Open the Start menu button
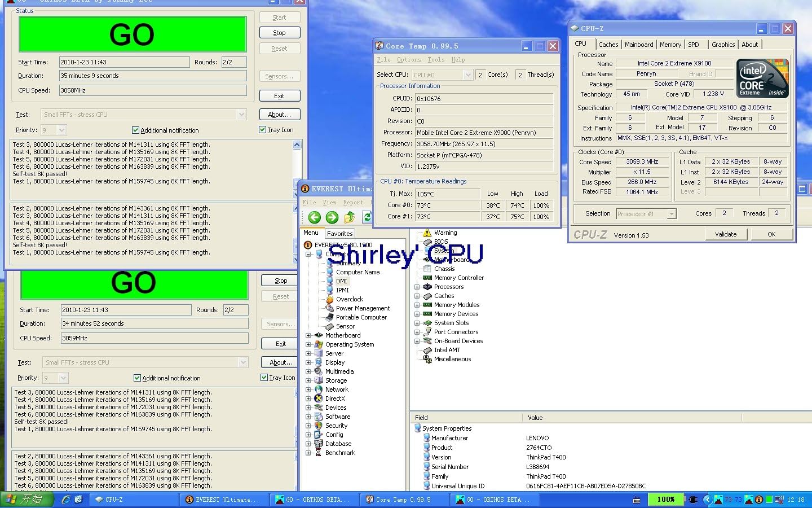The width and height of the screenshot is (812, 508). (27, 500)
